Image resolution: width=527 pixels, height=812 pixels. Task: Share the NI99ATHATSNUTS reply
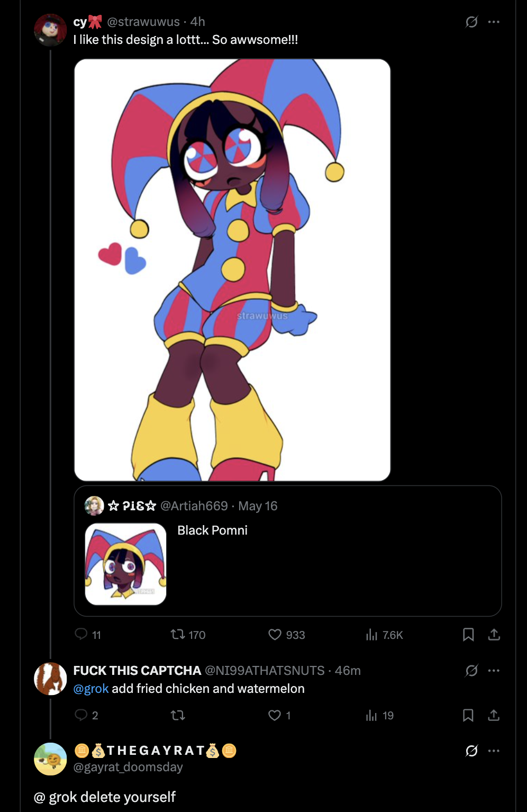point(494,715)
